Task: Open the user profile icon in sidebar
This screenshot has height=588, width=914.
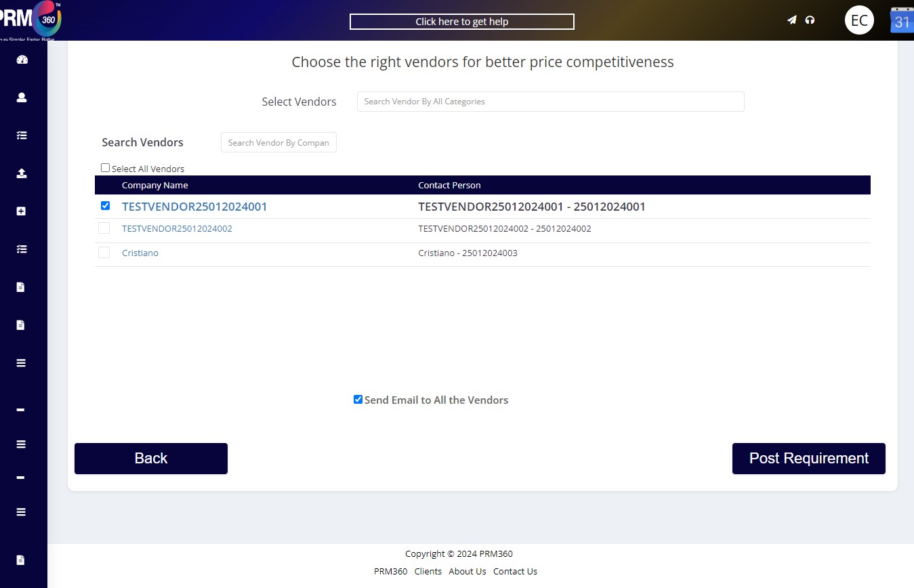Action: [22, 98]
